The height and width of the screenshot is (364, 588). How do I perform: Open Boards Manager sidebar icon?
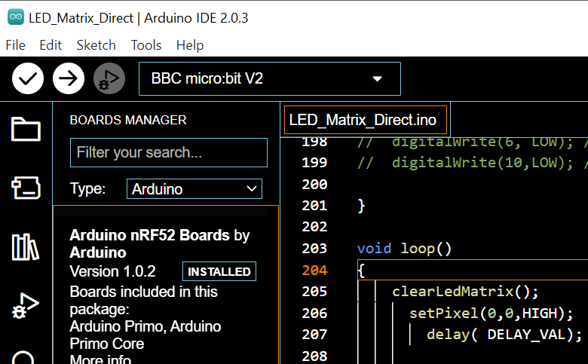point(26,188)
